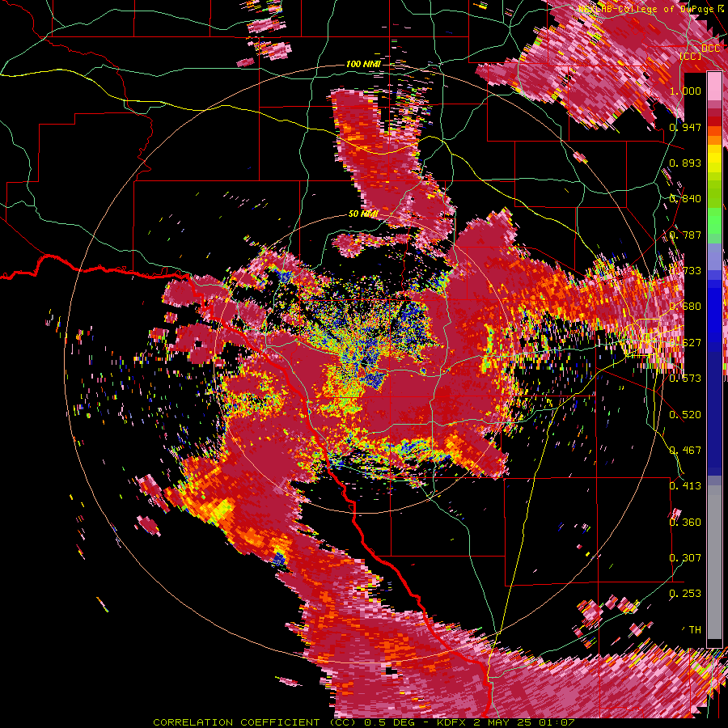
Task: Click the light pink swatch atop color bar
Action: click(x=714, y=86)
